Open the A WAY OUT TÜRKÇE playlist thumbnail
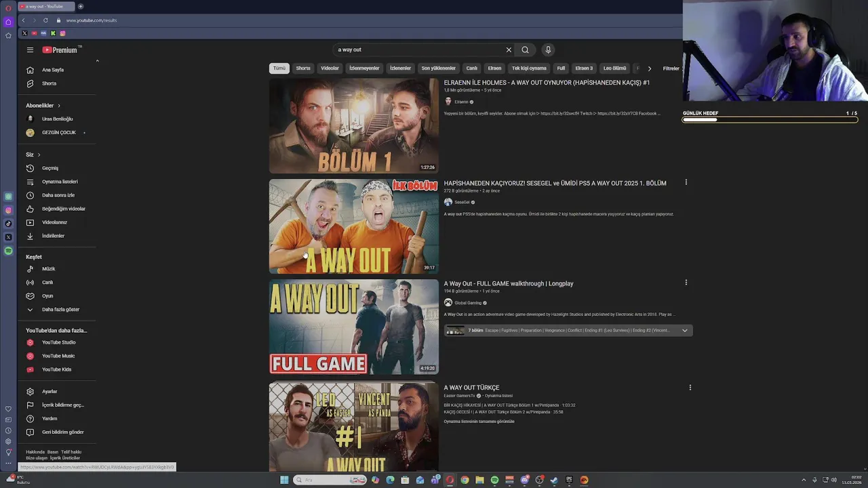 pyautogui.click(x=353, y=427)
